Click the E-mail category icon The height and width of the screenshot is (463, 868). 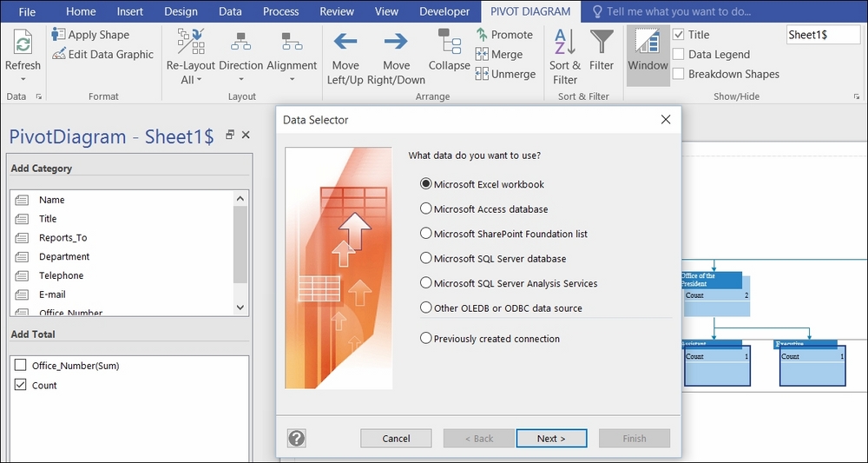pyautogui.click(x=22, y=294)
